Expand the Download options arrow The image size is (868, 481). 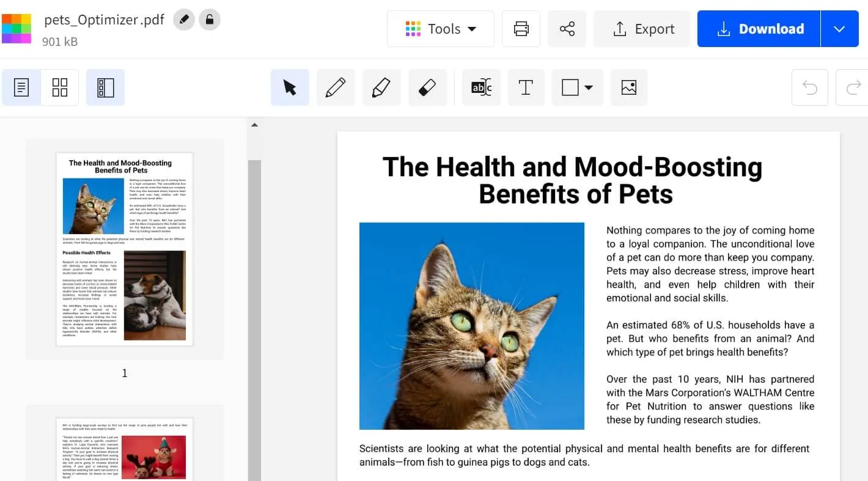839,29
